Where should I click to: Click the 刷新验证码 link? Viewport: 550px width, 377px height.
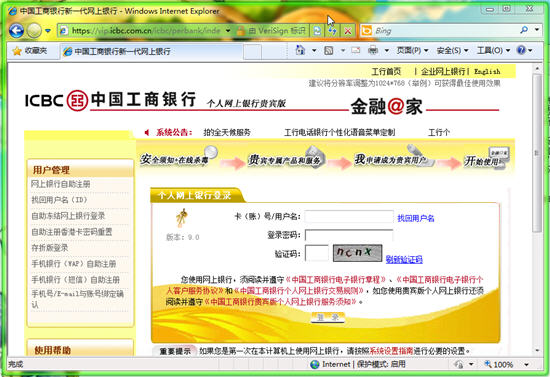pos(404,260)
